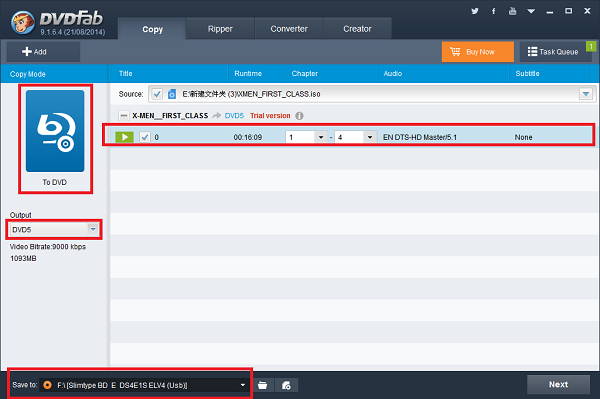Viewport: 600px width, 399px height.
Task: Click the DVDFab monkey logo
Action: [23, 22]
